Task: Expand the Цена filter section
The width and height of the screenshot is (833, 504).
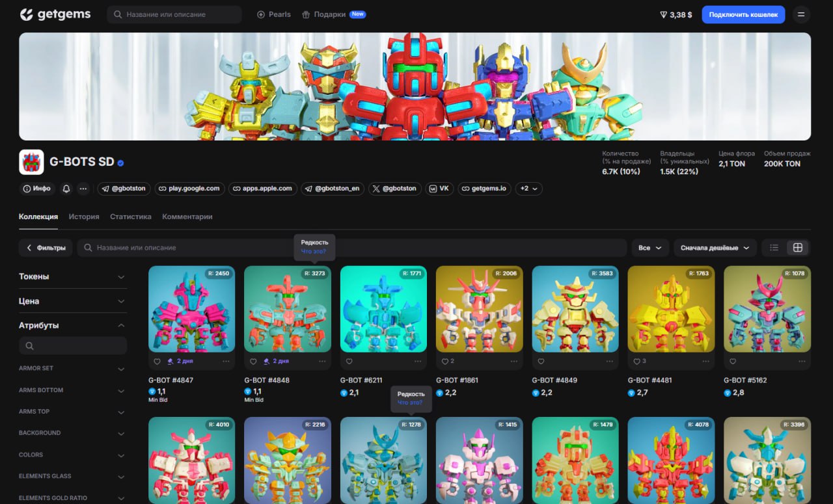Action: [x=72, y=301]
